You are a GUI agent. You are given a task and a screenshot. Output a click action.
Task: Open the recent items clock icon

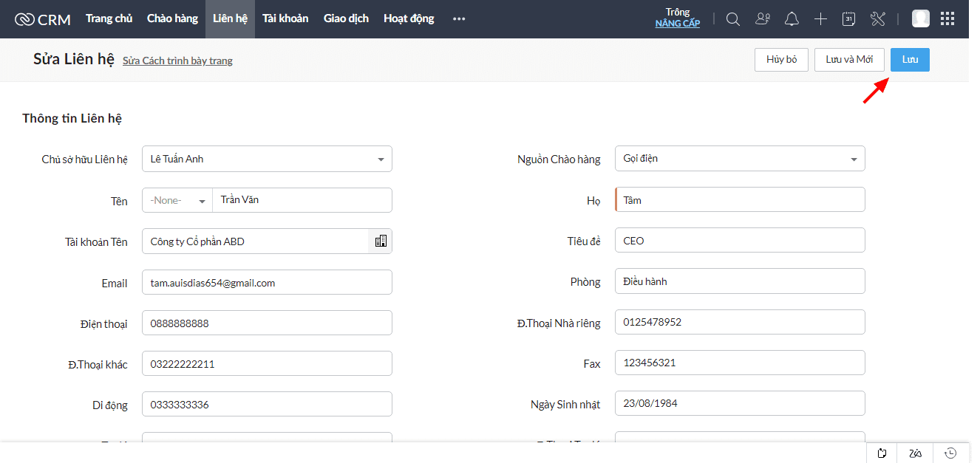pyautogui.click(x=950, y=453)
